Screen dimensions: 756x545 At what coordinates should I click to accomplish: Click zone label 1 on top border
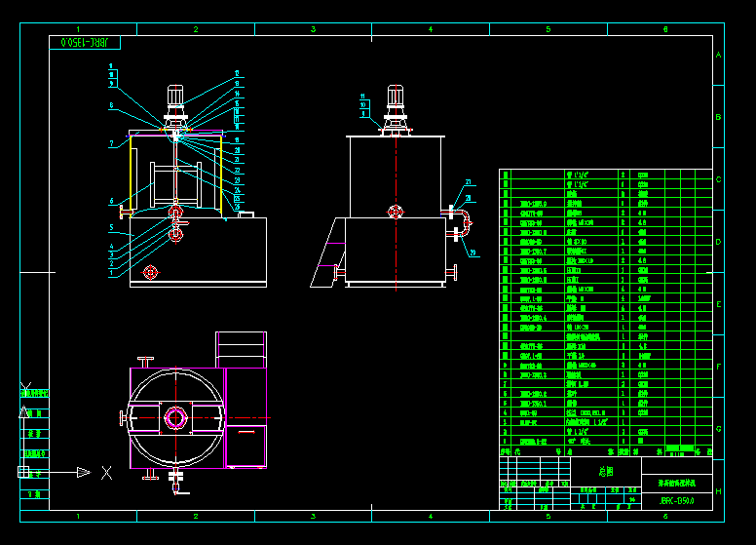pos(78,29)
